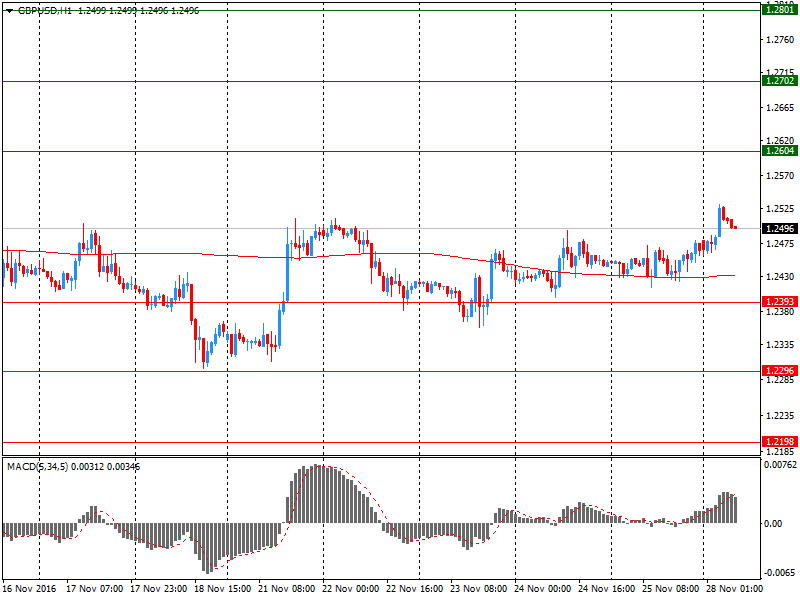Screen dimensions: 800x600
Task: Open the chart menu triangle beside GBPUSD,H1
Action: 9,11
